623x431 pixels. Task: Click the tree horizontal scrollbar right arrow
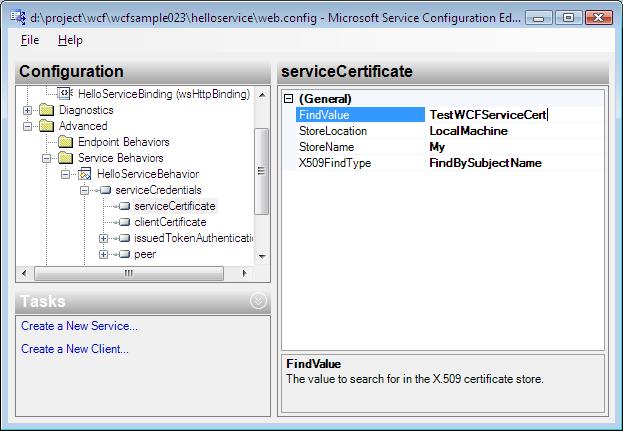click(x=244, y=273)
